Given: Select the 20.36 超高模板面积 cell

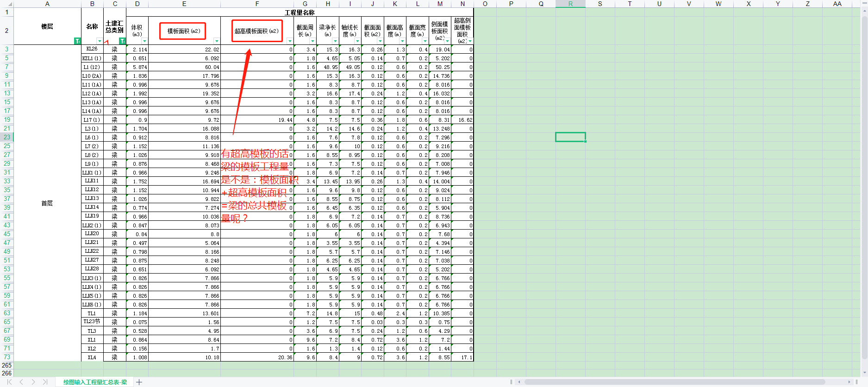Looking at the screenshot, I should (x=257, y=357).
